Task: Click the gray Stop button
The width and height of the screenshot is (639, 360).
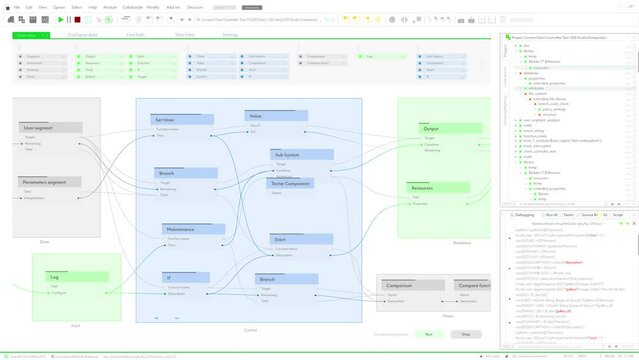Action: pos(466,334)
